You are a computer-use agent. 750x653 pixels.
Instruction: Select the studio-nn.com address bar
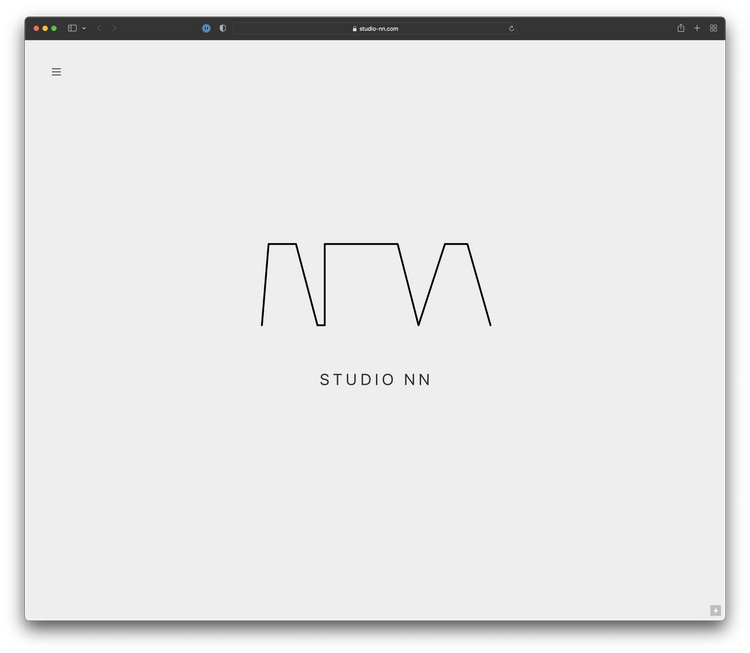click(375, 29)
